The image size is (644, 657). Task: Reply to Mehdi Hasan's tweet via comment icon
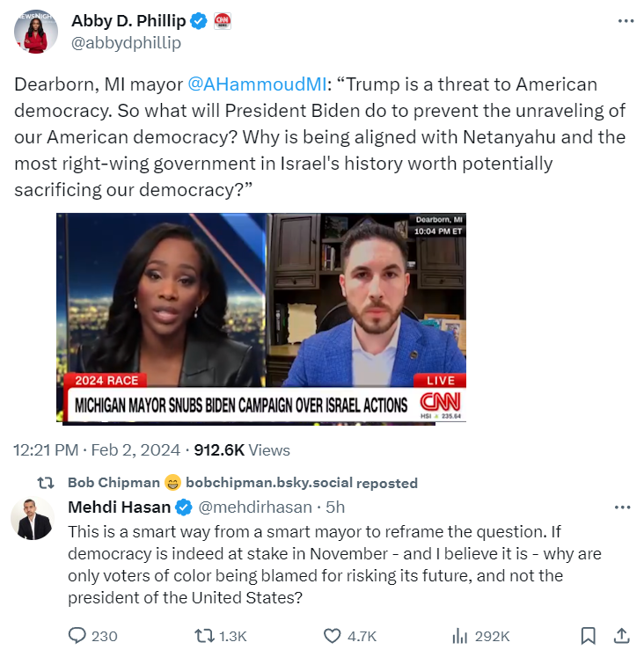pyautogui.click(x=77, y=636)
